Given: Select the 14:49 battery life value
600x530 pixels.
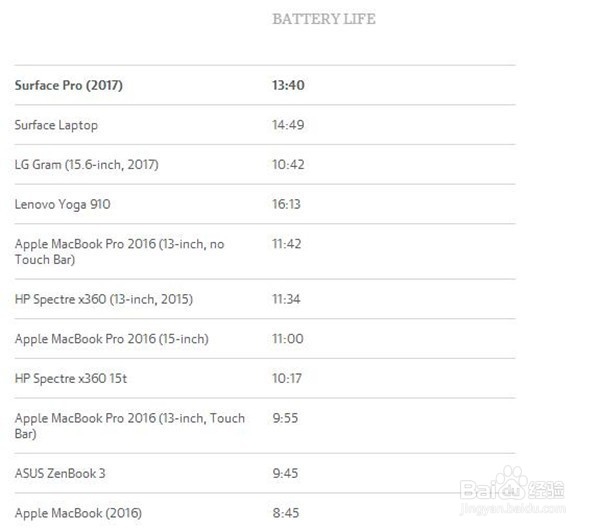Looking at the screenshot, I should [288, 125].
